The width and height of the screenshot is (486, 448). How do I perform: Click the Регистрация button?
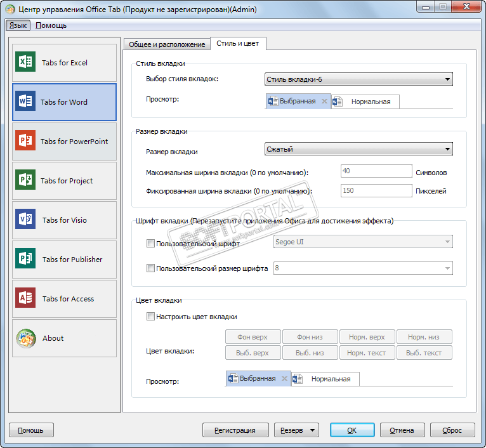[x=235, y=430]
